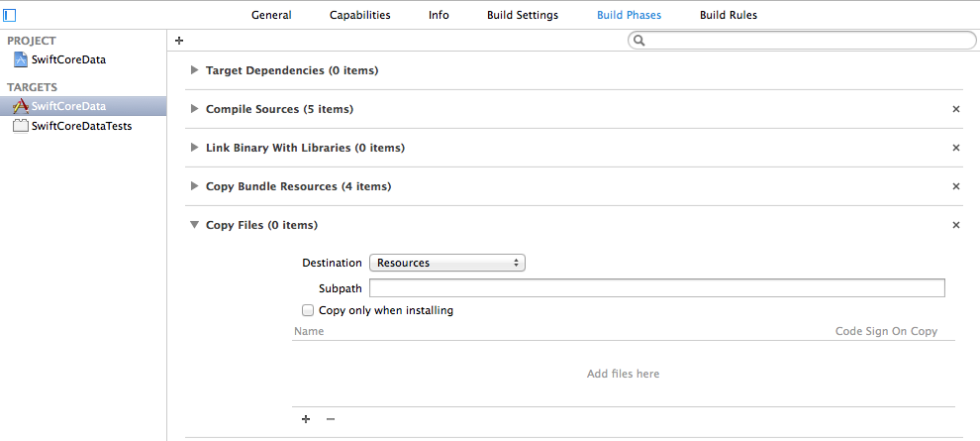This screenshot has width=980, height=441.
Task: Click in the Subpath text field
Action: click(x=656, y=288)
